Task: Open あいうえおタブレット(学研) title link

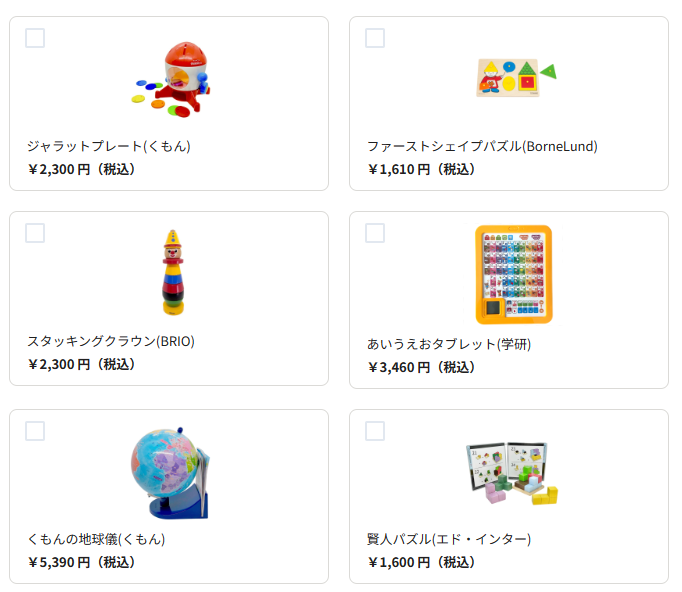Action: 449,344
